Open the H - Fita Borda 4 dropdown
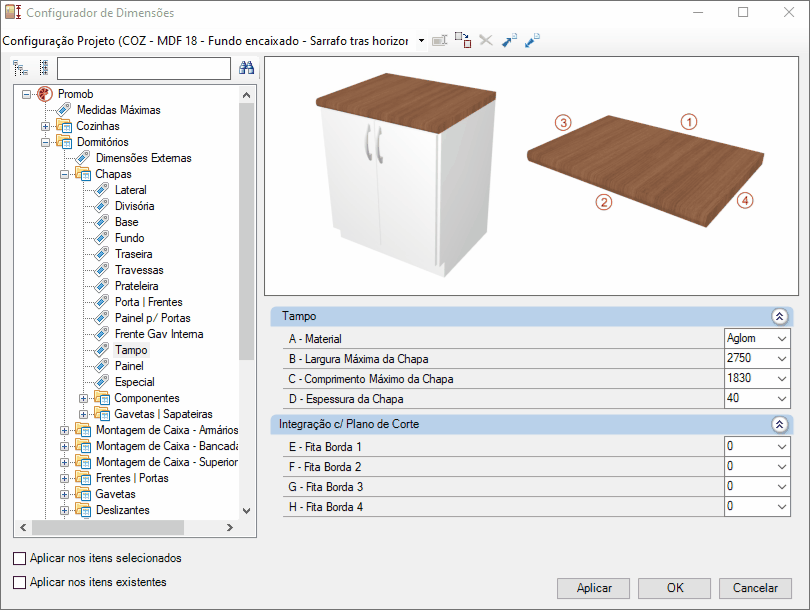The image size is (810, 610). (782, 507)
